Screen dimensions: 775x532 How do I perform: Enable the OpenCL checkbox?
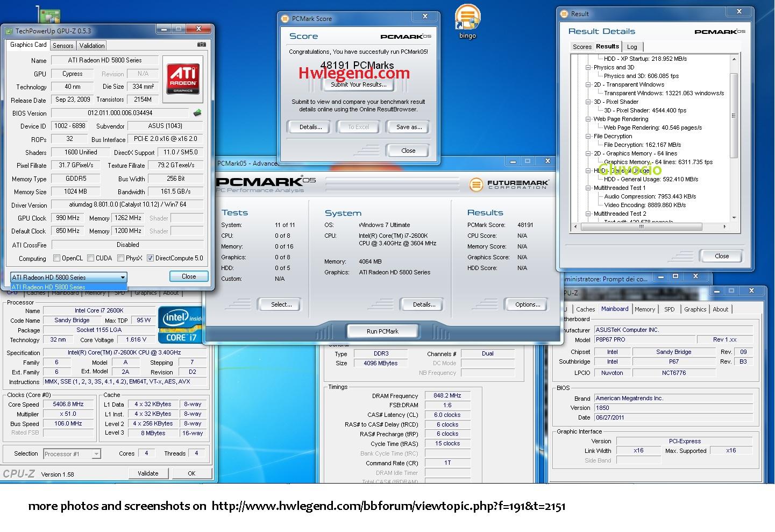pyautogui.click(x=57, y=258)
